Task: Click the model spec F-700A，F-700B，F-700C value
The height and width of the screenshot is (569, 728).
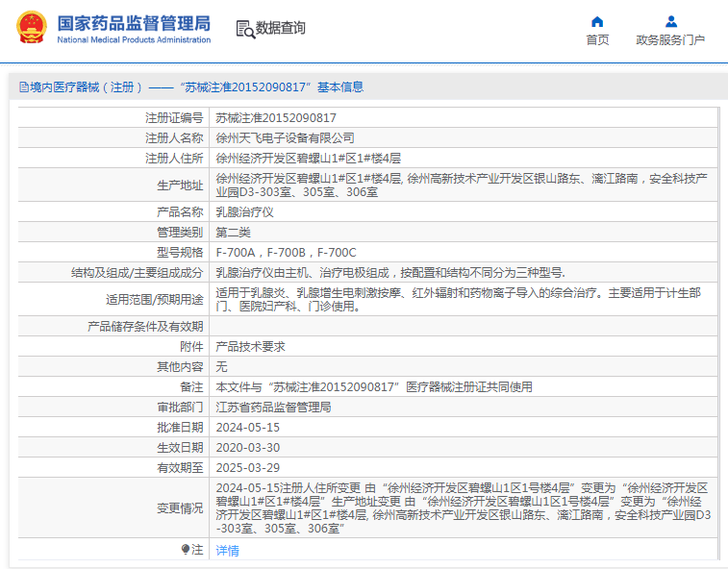Action: pos(286,253)
